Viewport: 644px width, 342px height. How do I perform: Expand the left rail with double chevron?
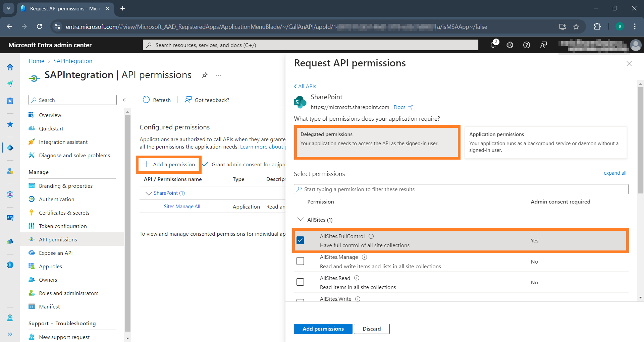point(10,334)
